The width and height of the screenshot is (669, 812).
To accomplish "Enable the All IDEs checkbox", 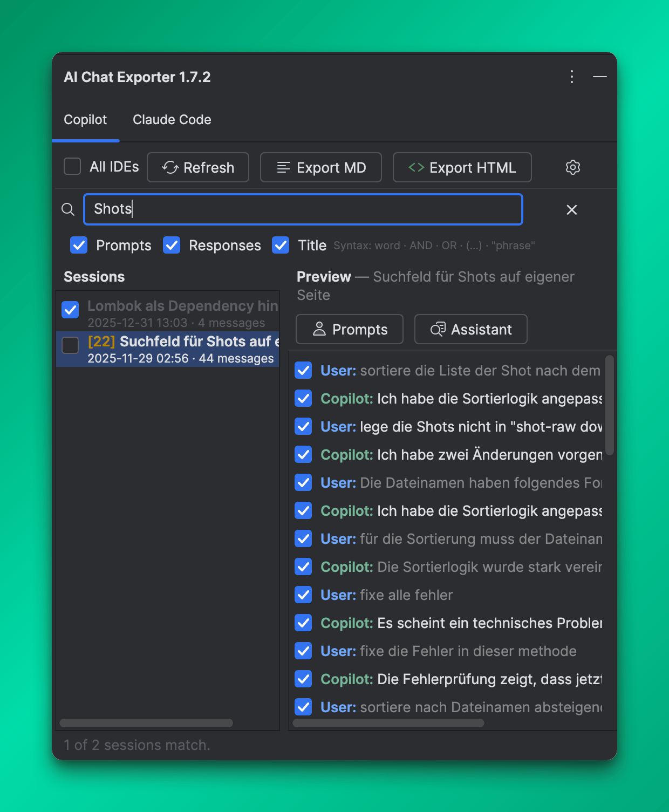I will point(72,167).
